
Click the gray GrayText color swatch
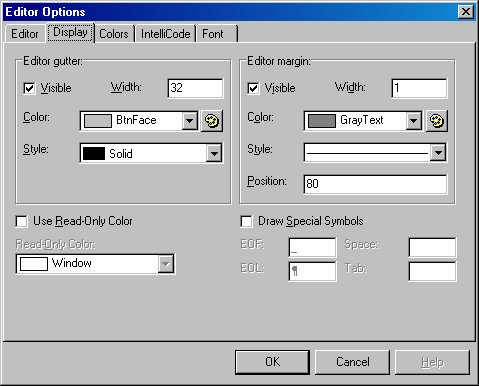click(322, 121)
